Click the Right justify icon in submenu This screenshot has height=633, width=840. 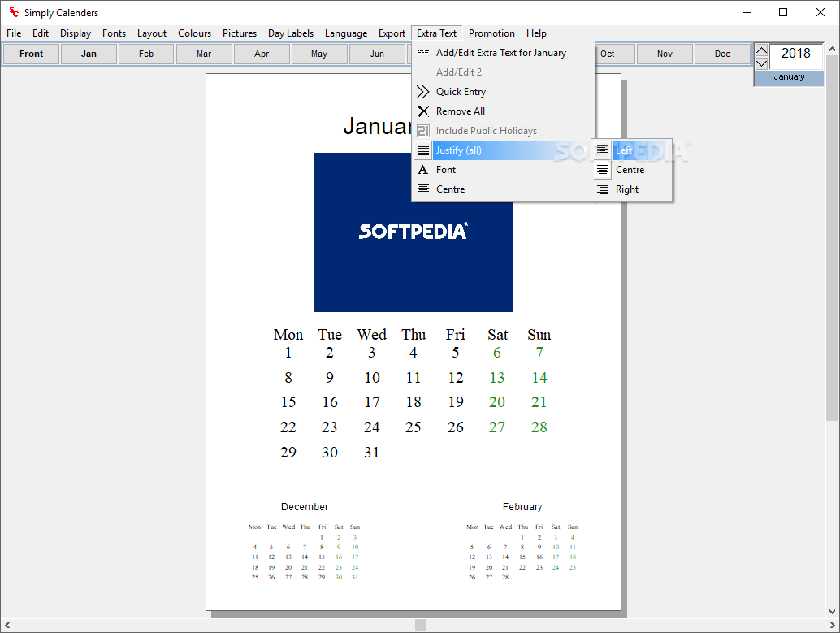pyautogui.click(x=603, y=189)
